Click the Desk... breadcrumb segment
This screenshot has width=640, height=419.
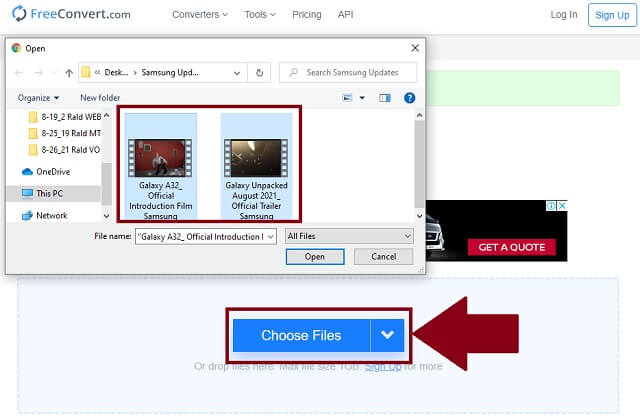coord(116,73)
